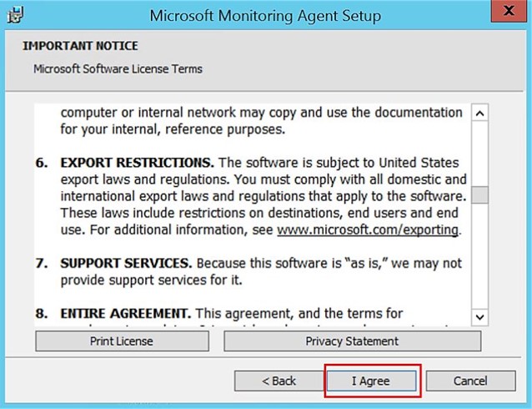
Task: Open the www.microsoft.com/exporting link
Action: 368,230
